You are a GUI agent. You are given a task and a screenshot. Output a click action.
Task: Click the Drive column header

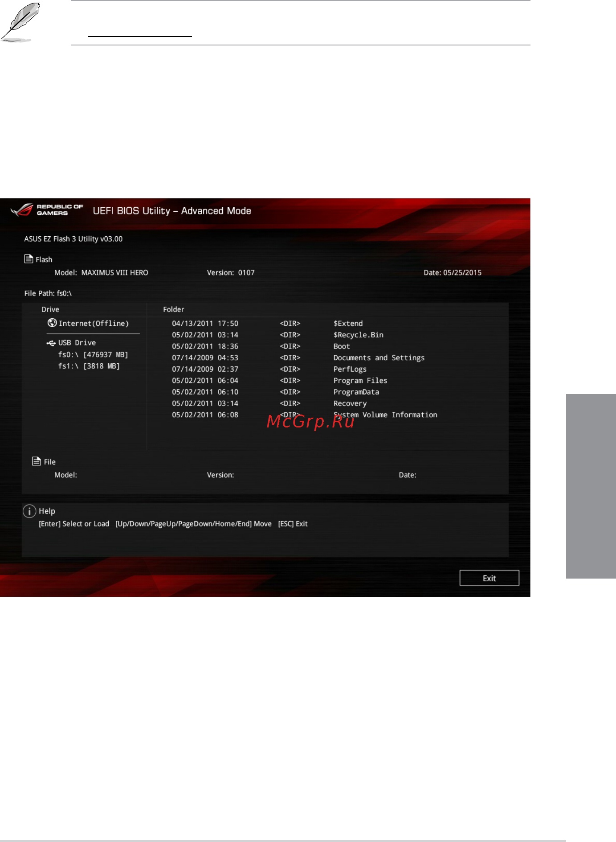[50, 309]
